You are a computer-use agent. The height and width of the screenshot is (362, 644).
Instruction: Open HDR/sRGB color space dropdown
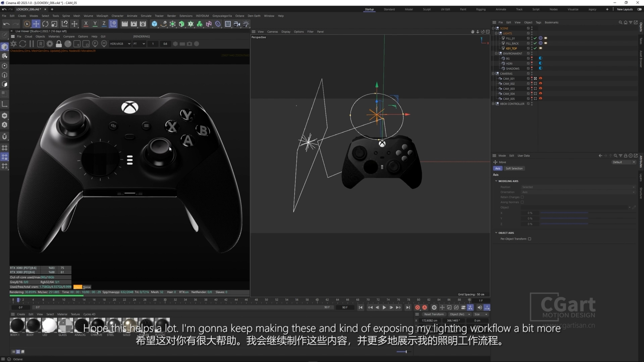pyautogui.click(x=120, y=44)
